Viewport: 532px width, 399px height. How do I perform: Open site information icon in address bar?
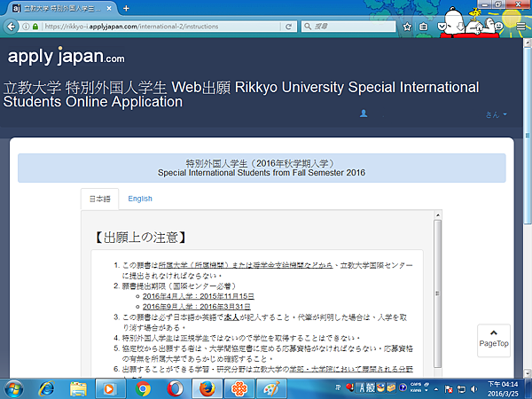point(26,27)
